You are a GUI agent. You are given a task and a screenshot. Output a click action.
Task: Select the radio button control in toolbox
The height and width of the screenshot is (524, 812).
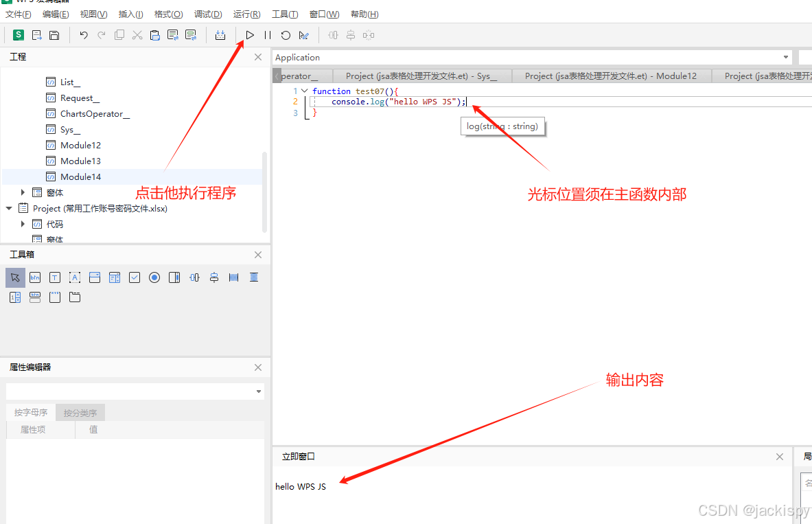pos(154,277)
